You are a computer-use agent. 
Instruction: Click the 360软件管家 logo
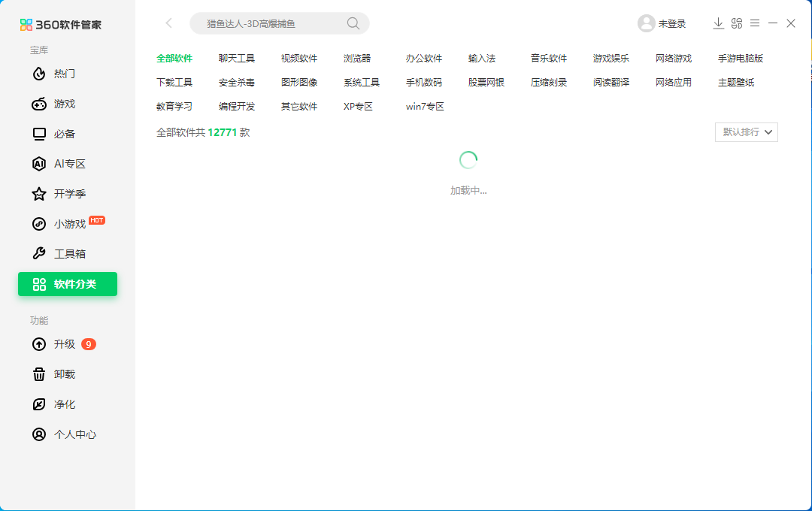point(61,25)
